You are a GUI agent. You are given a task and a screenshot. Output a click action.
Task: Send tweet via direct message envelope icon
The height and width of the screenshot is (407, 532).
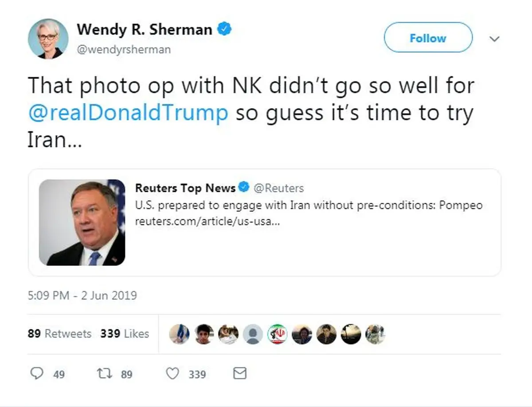(239, 374)
